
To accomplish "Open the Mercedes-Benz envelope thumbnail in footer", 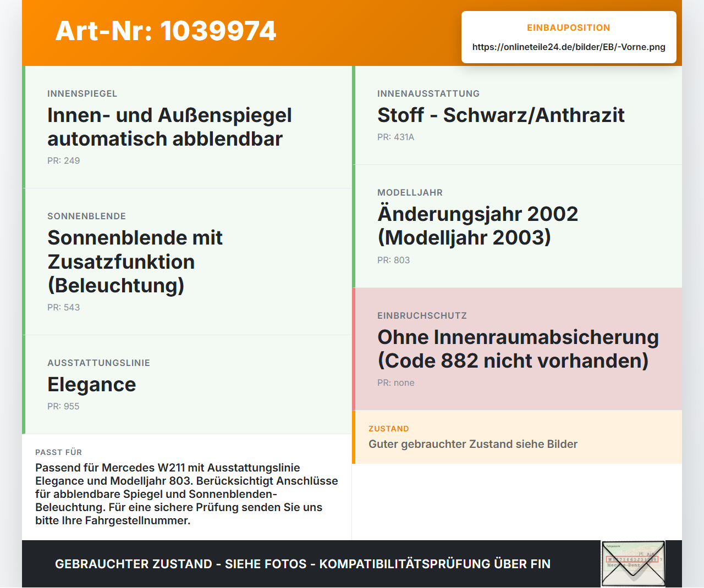I will pyautogui.click(x=633, y=564).
